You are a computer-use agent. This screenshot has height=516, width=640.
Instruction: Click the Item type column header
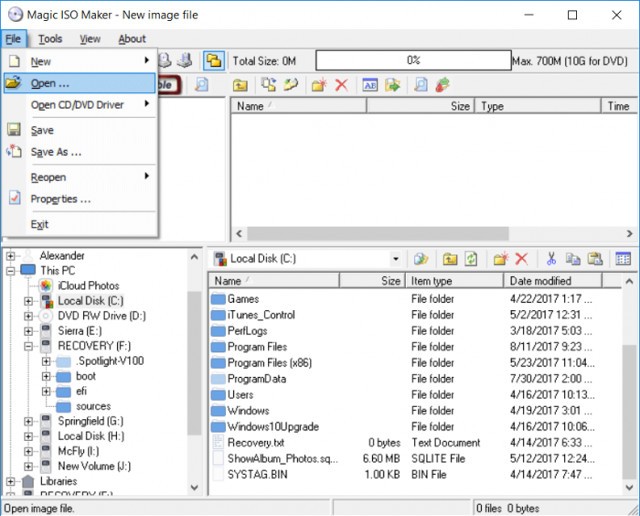[x=454, y=282]
